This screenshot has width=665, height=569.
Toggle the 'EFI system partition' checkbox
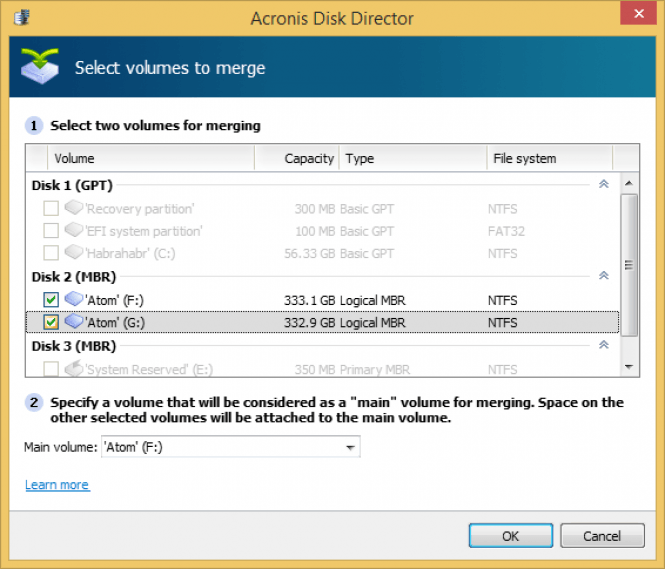pyautogui.click(x=51, y=231)
